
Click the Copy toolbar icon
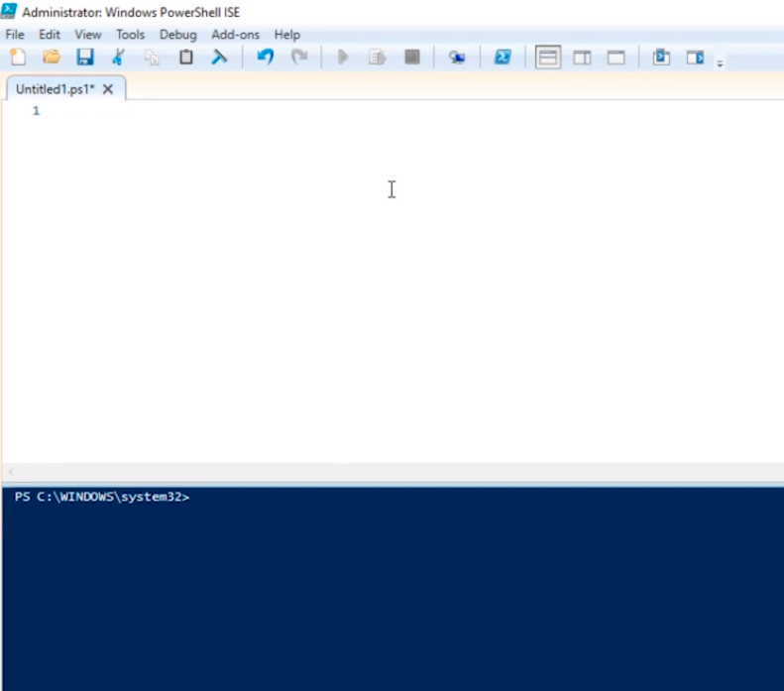click(152, 58)
